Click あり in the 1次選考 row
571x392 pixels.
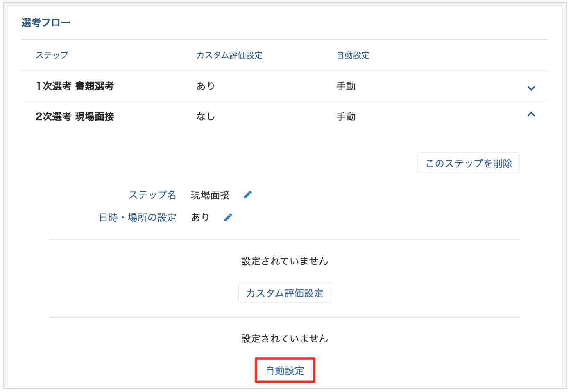(x=206, y=86)
